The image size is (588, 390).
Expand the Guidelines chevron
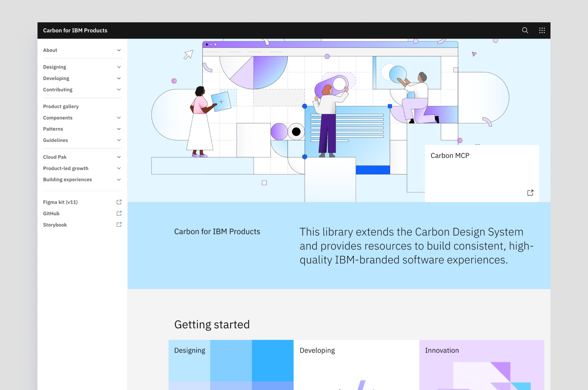pos(119,140)
